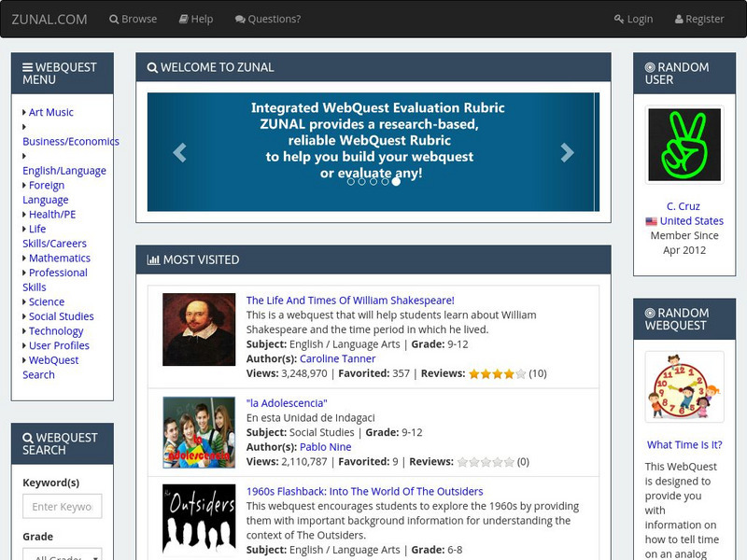Viewport: 747px width, 560px height.
Task: Click the person icon next to Register
Action: pos(678,18)
